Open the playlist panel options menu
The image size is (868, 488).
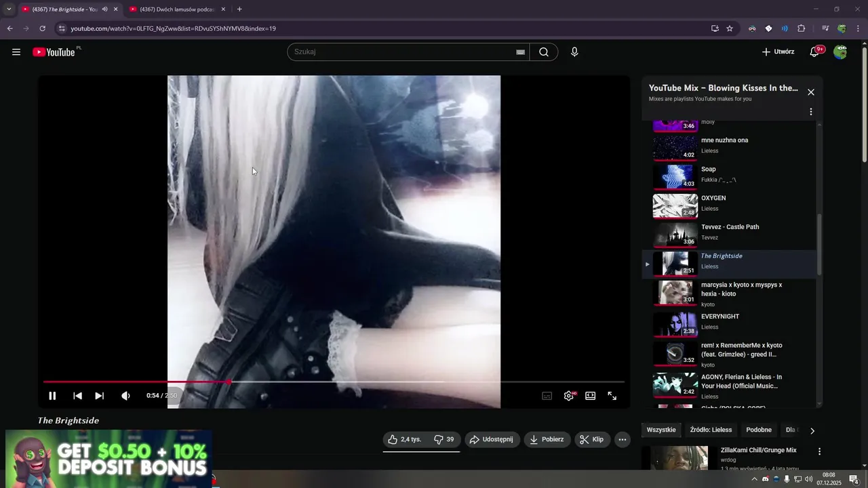tap(810, 112)
